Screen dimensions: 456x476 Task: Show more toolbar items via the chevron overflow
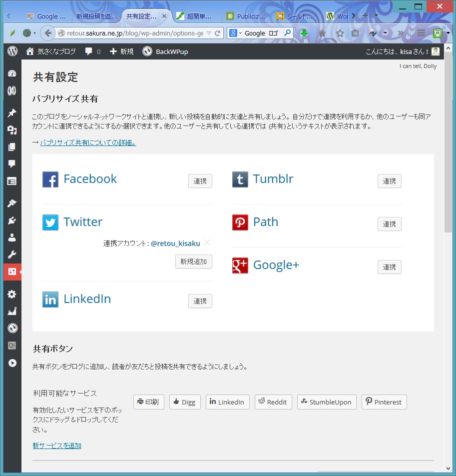pyautogui.click(x=401, y=33)
